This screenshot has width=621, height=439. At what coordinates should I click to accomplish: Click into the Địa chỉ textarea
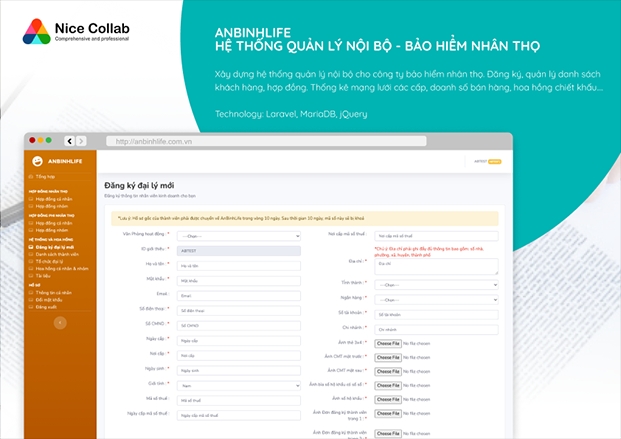(436, 267)
